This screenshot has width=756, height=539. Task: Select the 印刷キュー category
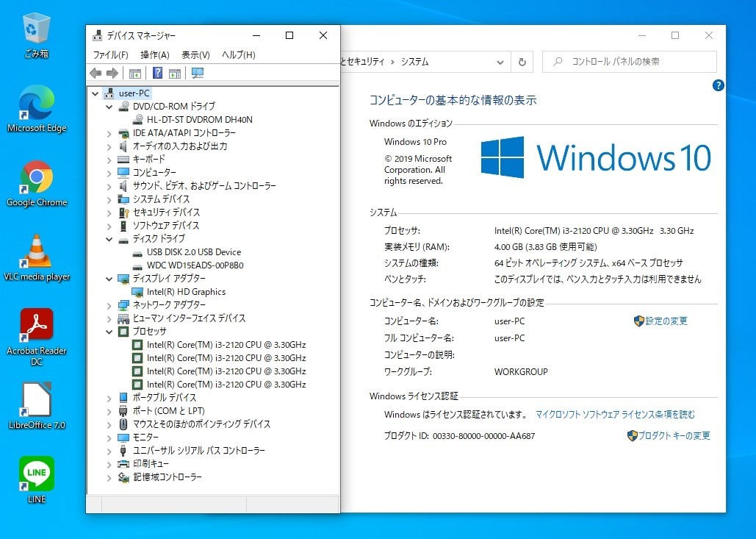coord(151,464)
